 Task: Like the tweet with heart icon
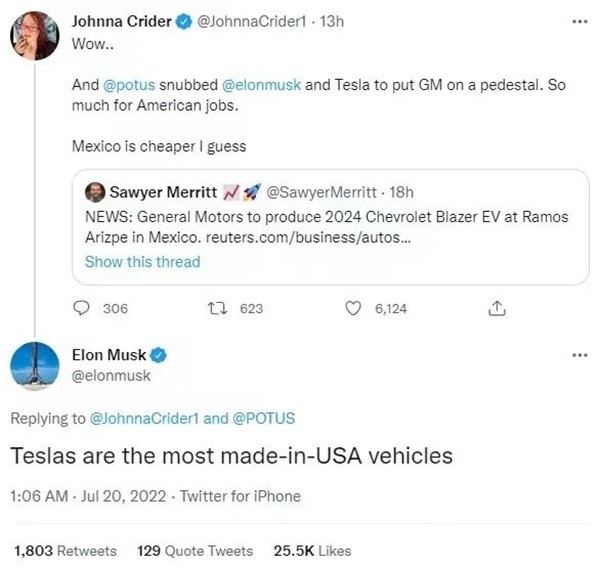pos(352,309)
